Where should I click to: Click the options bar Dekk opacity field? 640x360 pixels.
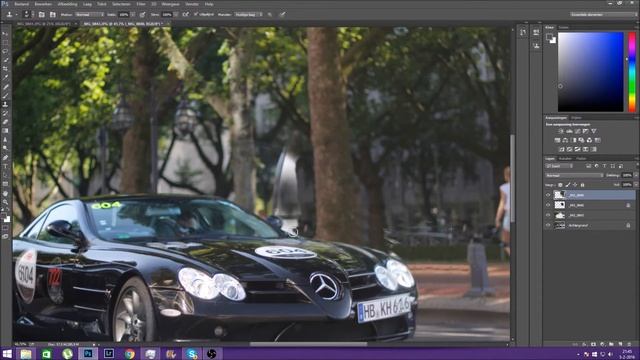coord(124,14)
